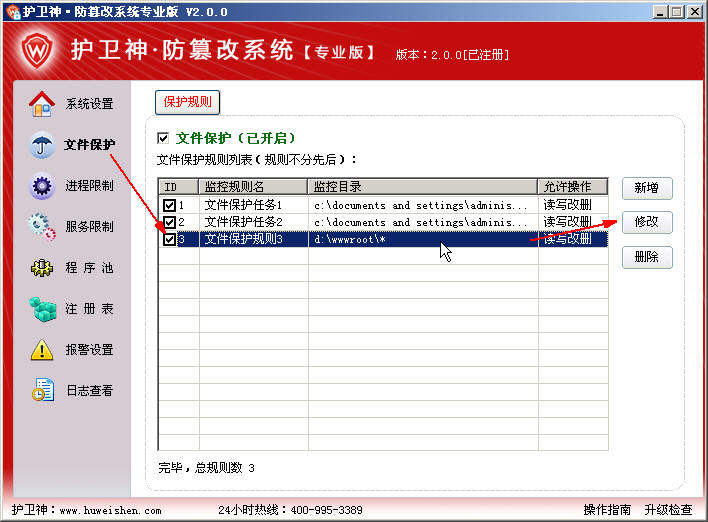Click the 新增 button
The image size is (708, 522).
(x=647, y=188)
